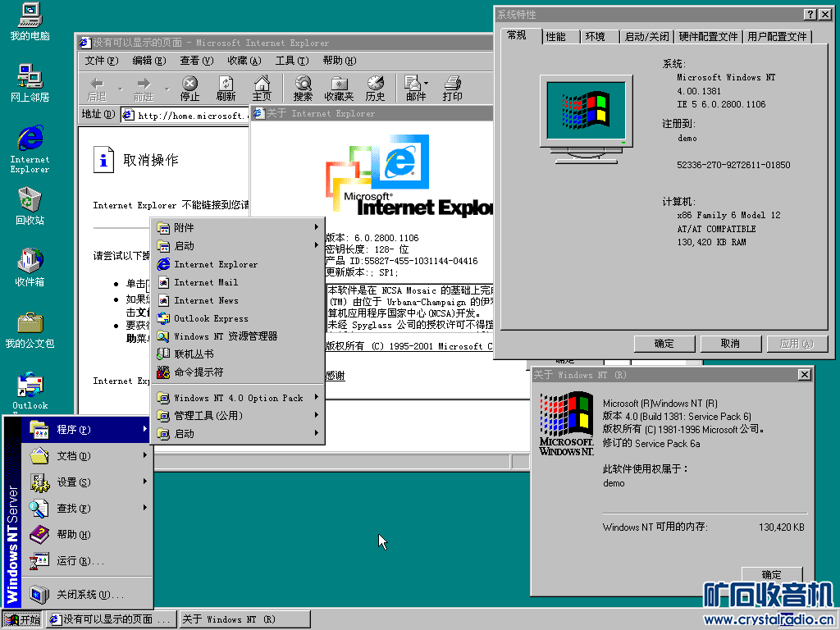Open 收藏(A) menu in Internet Explorer

pos(244,61)
